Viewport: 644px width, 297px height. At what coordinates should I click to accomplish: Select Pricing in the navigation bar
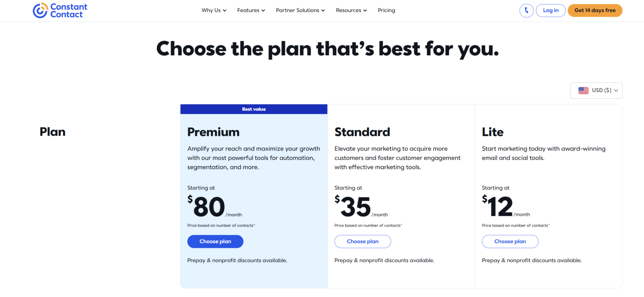386,10
